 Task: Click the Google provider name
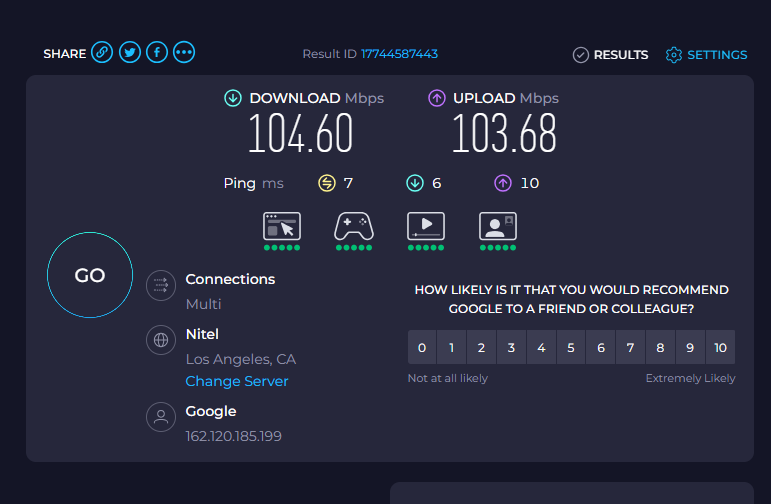tap(211, 412)
